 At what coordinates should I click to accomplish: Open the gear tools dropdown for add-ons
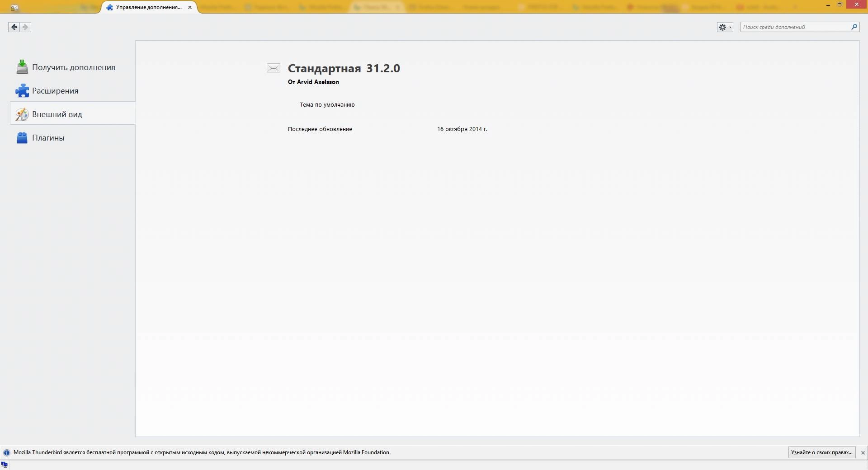click(x=725, y=27)
